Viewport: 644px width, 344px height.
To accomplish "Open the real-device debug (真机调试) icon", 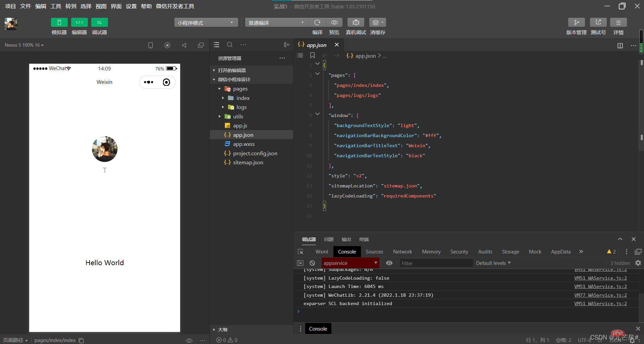I will click(x=356, y=22).
